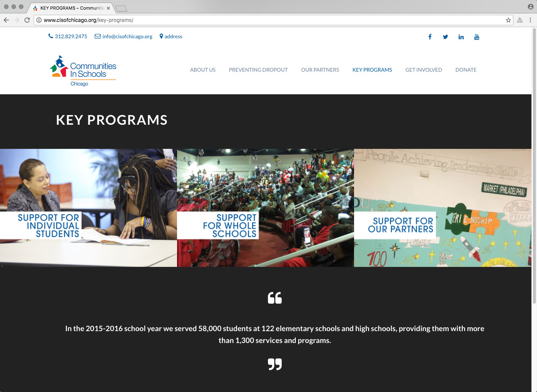Reload the page with refresh icon
537x392 pixels.
[x=27, y=20]
